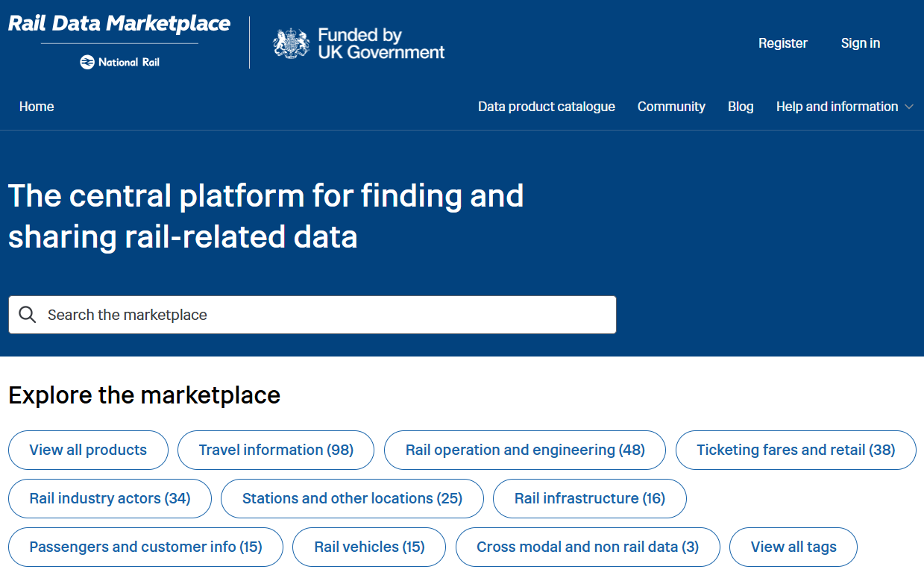This screenshot has width=924, height=581.
Task: Click View all tags
Action: pyautogui.click(x=793, y=547)
